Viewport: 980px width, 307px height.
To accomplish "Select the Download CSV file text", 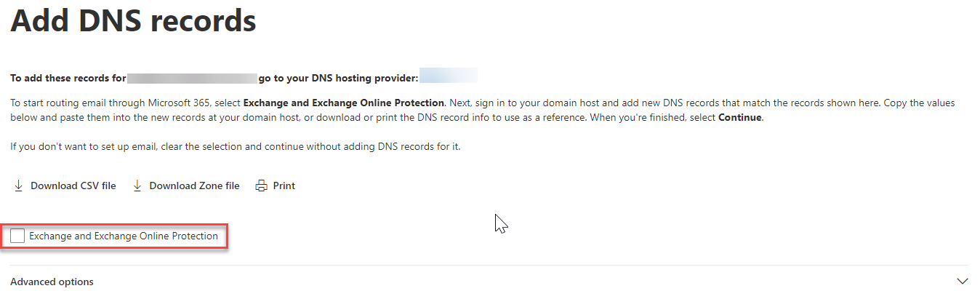I will tap(73, 186).
